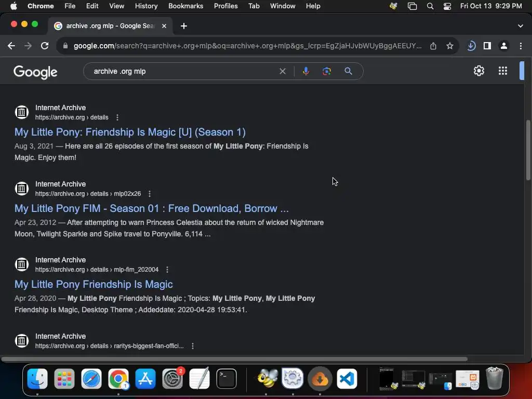Expand the tab search chevron

coord(521,26)
